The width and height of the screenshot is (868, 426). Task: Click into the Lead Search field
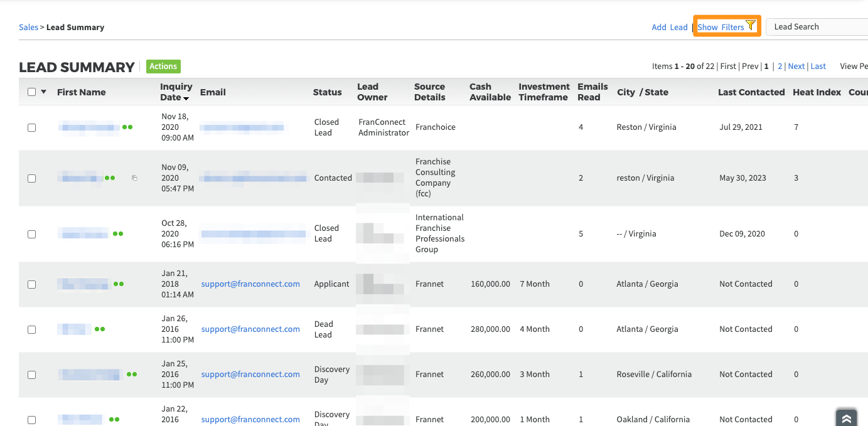(x=816, y=27)
